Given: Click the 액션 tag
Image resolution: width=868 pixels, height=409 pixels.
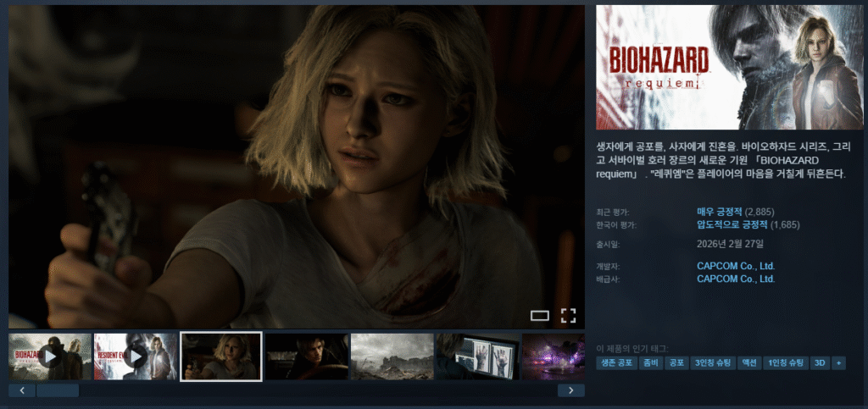Looking at the screenshot, I should pyautogui.click(x=749, y=363).
